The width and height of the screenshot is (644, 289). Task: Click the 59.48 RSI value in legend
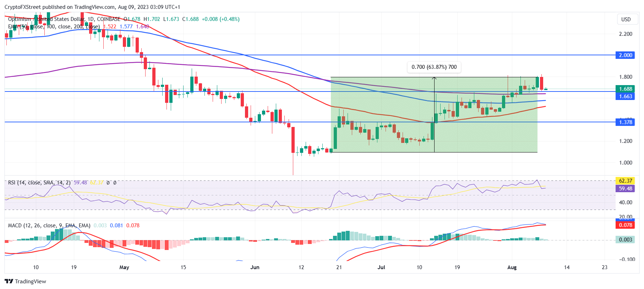pyautogui.click(x=80, y=183)
